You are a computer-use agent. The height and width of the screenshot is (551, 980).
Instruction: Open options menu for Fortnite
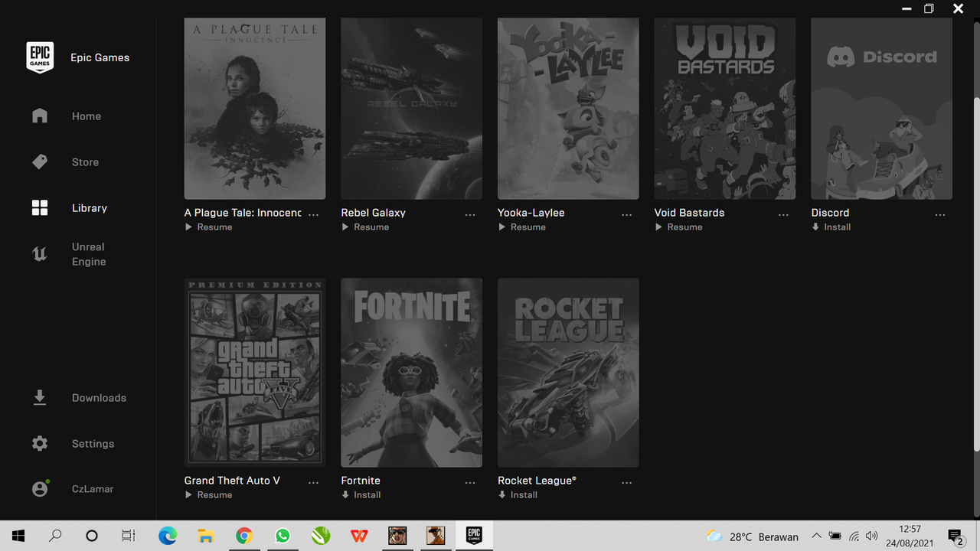470,483
